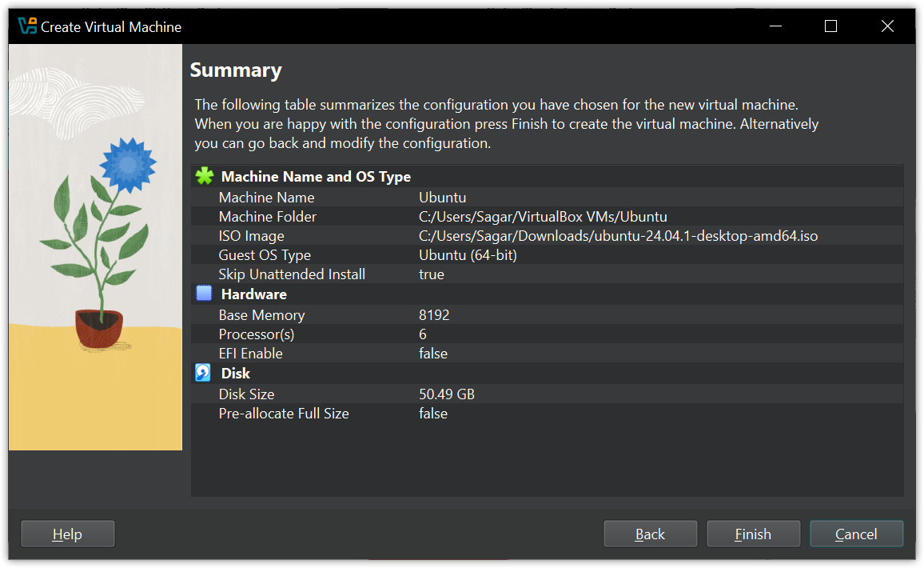Click the Ubuntu (64-bit) value
Image resolution: width=924 pixels, height=568 pixels.
(468, 255)
